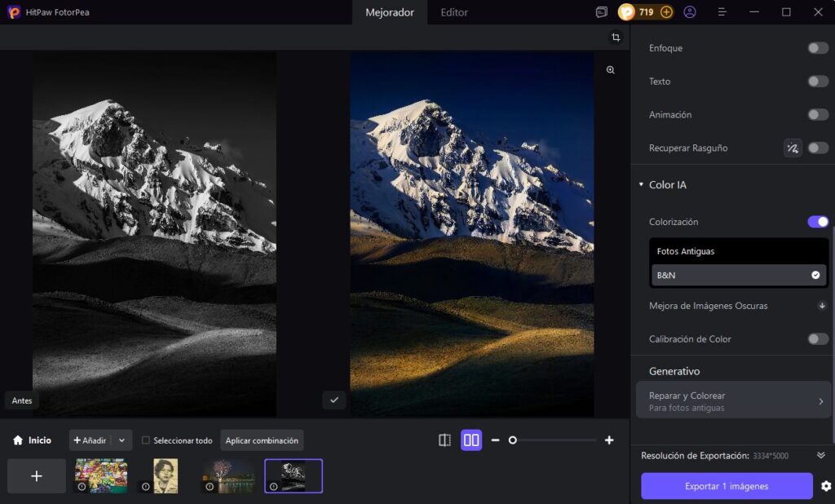The image size is (835, 504).
Task: Open export settings gear icon
Action: coord(826,486)
